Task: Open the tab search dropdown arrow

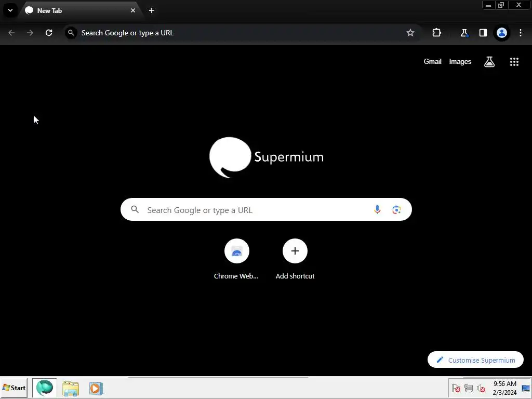Action: [10, 10]
